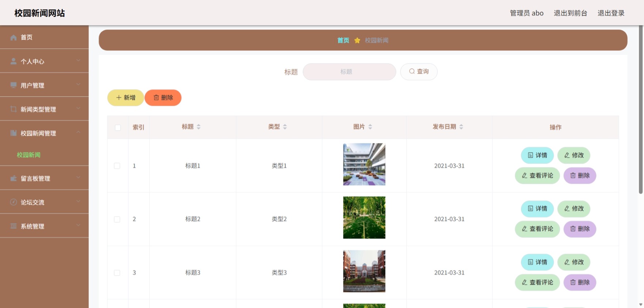Click the list icon beside 系统管理
644x308 pixels.
coord(14,226)
